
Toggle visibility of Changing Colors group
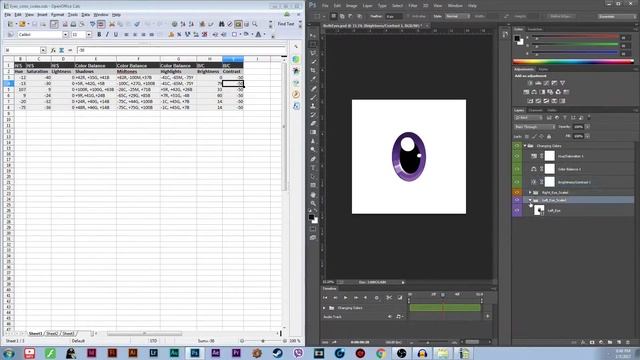click(517, 146)
